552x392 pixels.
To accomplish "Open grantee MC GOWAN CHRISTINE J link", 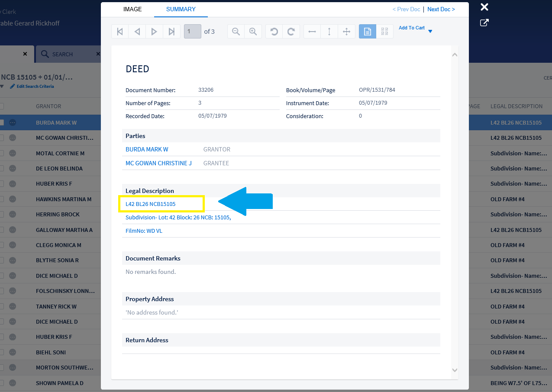I will [x=158, y=163].
